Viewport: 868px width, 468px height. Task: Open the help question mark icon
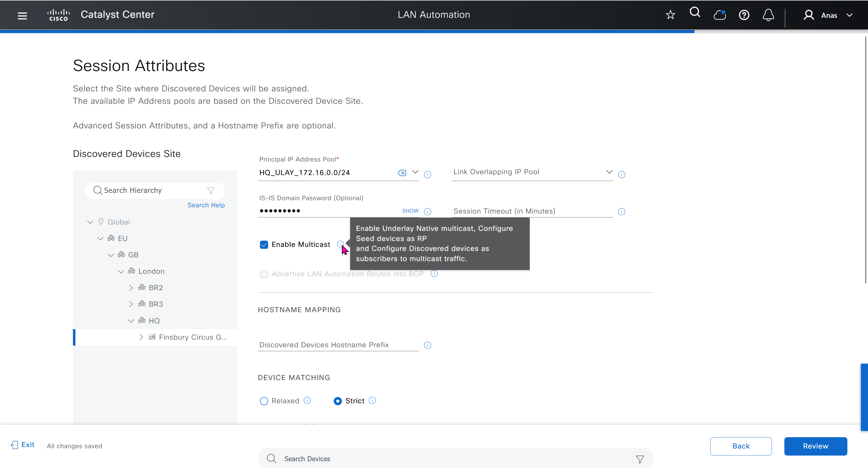click(x=744, y=15)
